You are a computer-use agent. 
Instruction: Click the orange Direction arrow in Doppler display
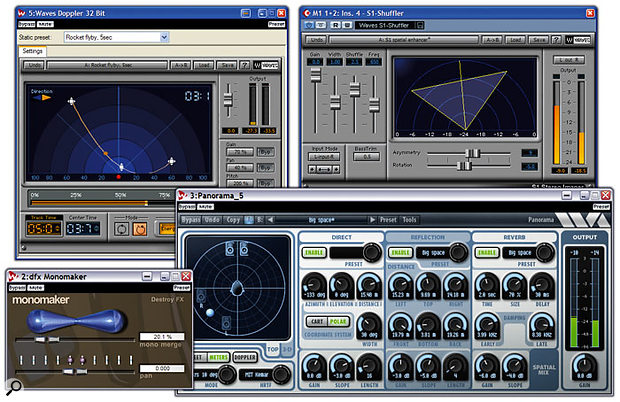(47, 97)
